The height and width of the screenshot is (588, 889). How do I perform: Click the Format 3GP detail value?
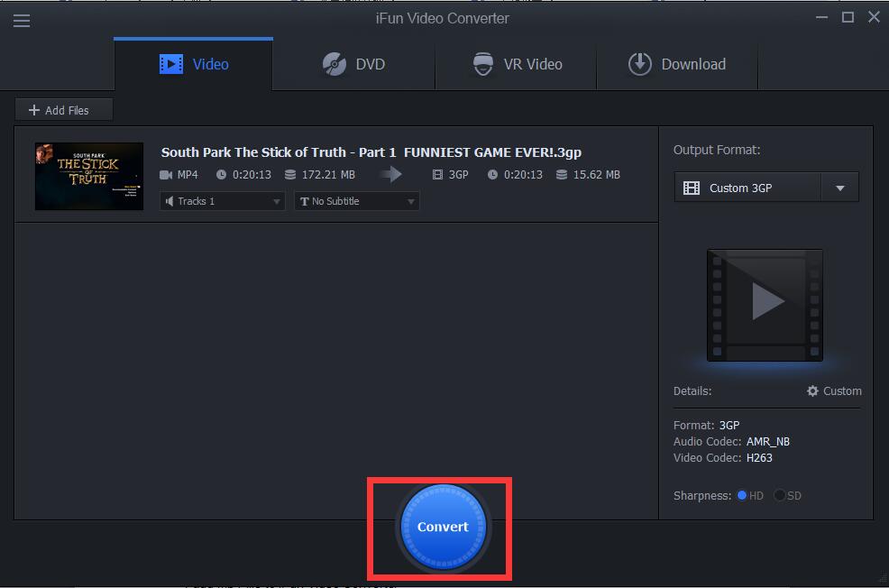pyautogui.click(x=729, y=425)
